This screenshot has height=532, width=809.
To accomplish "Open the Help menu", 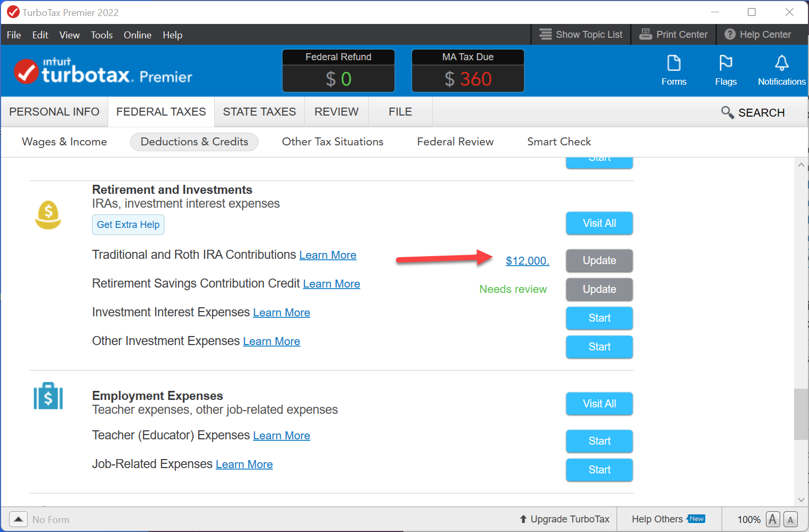I will pos(173,35).
